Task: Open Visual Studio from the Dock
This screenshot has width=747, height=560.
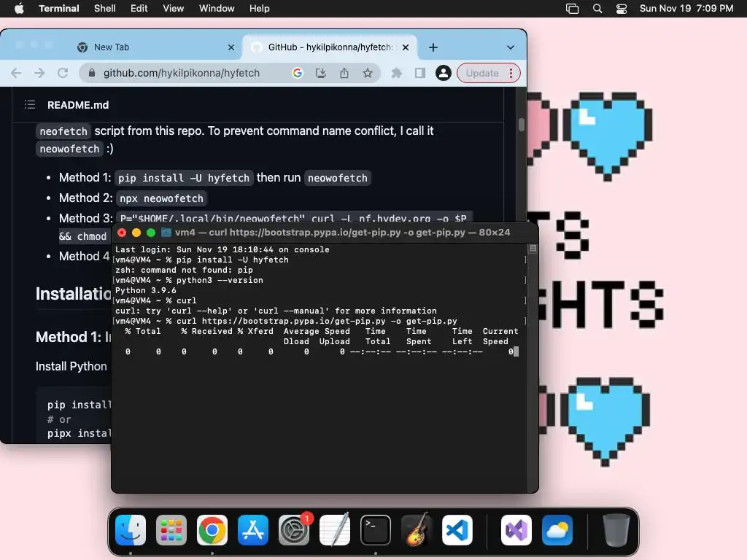Action: [516, 529]
